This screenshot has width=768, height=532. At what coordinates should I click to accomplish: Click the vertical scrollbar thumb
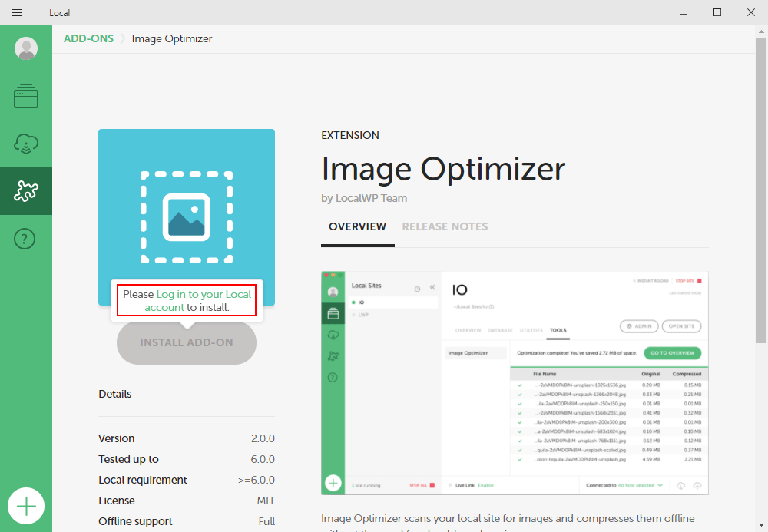coord(761,191)
